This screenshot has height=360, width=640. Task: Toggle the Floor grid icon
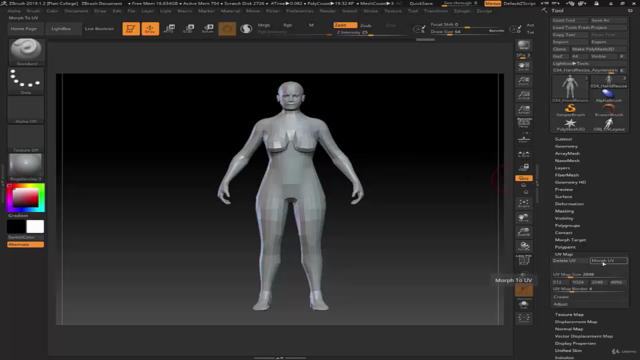(x=524, y=139)
